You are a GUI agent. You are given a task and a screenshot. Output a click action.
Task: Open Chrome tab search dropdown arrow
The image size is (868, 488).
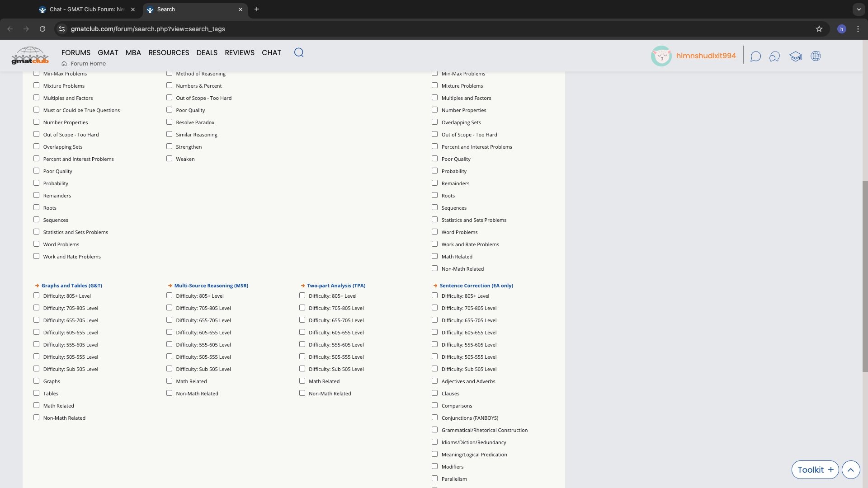[x=859, y=9]
